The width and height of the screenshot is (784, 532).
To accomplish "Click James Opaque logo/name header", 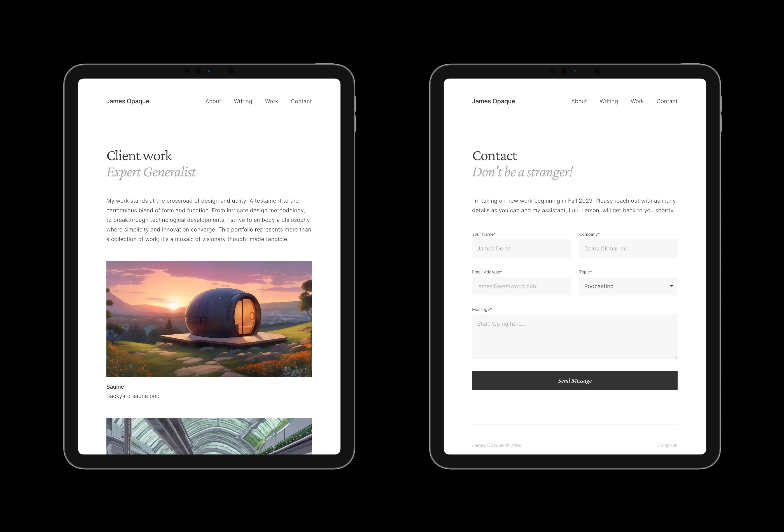I will coord(127,101).
